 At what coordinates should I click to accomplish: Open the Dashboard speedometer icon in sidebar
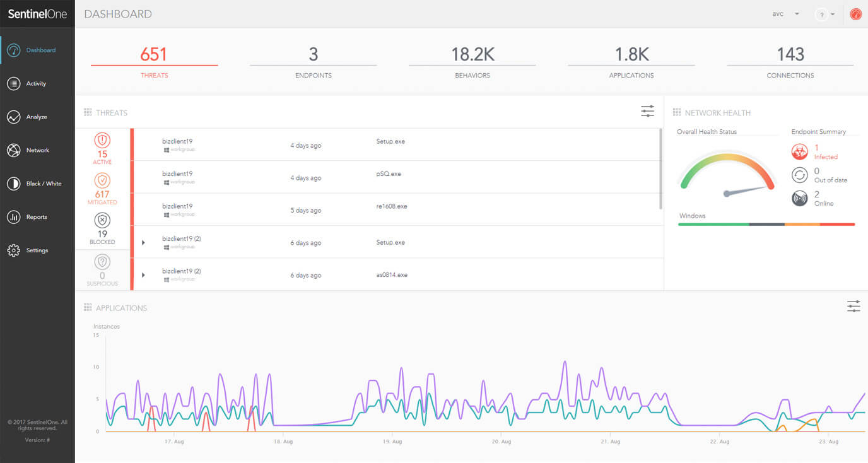pos(13,50)
